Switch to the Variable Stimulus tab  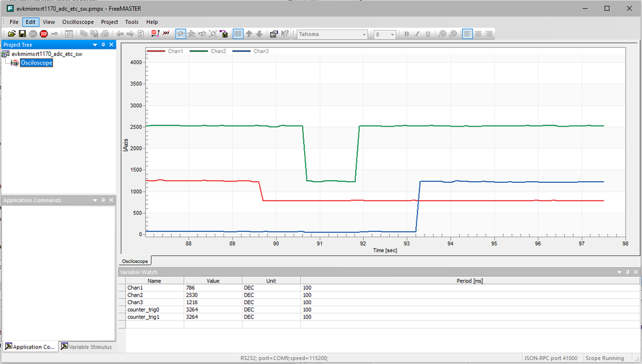pyautogui.click(x=86, y=347)
